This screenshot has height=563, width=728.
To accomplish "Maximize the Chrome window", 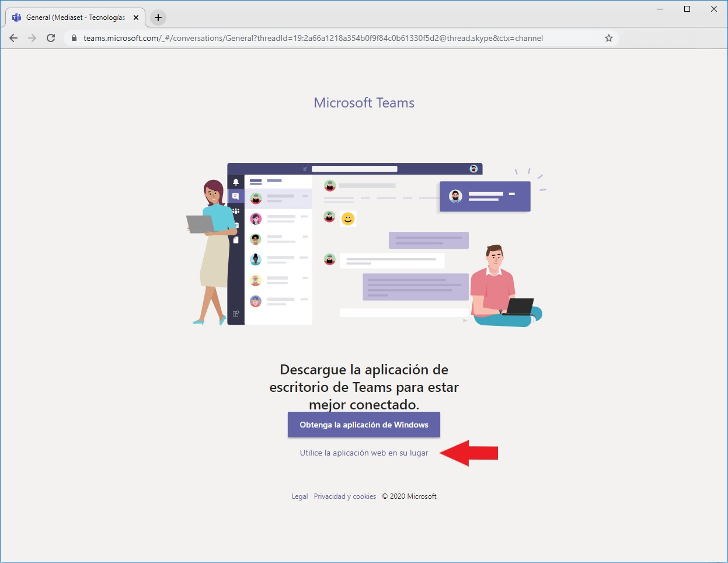I will click(687, 9).
